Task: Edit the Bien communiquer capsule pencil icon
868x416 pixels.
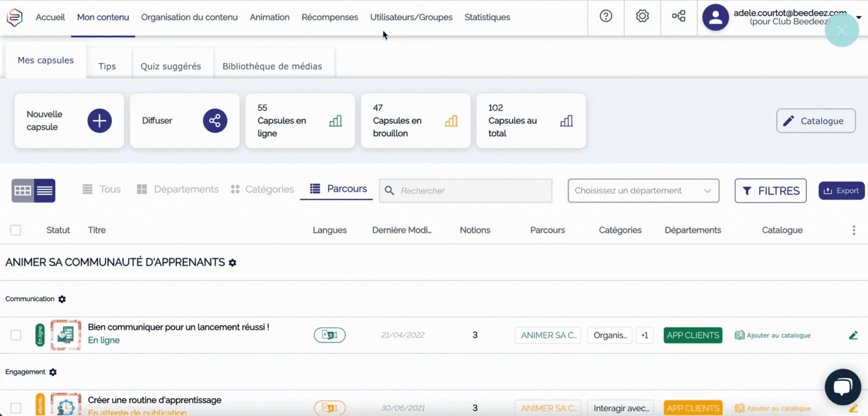Action: (x=853, y=335)
